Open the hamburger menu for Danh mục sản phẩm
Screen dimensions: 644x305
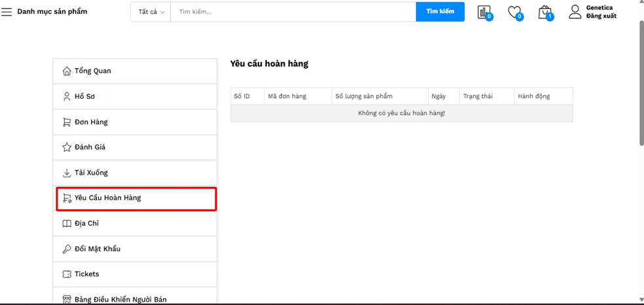click(x=7, y=12)
